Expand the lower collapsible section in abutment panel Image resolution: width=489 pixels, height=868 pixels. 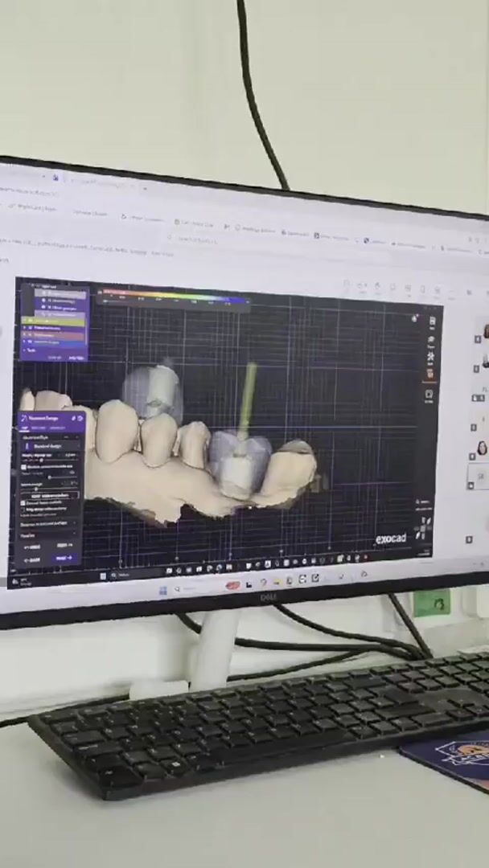point(48,534)
